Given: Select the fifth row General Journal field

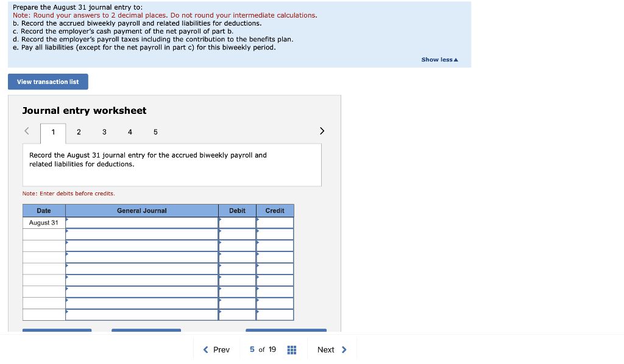Looking at the screenshot, I should [142, 269].
